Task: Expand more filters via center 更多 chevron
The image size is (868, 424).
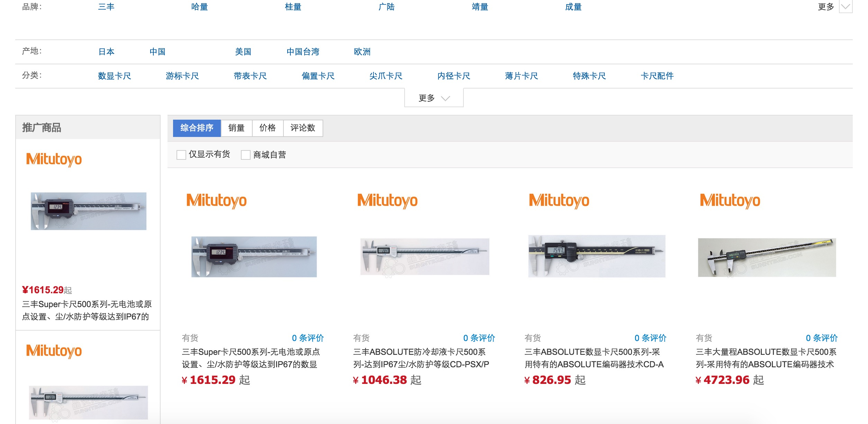Action: point(434,98)
